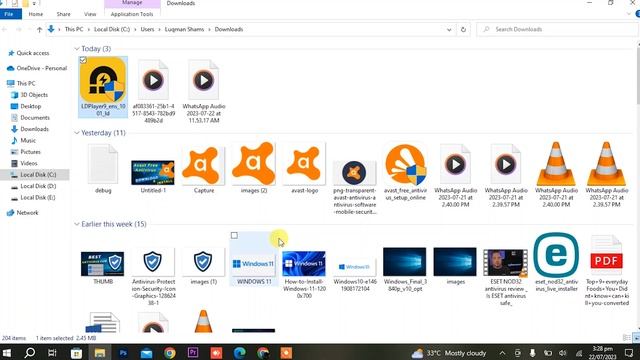This screenshot has height=360, width=640.
Task: Select the THUMB image thumbnail
Action: (x=102, y=264)
